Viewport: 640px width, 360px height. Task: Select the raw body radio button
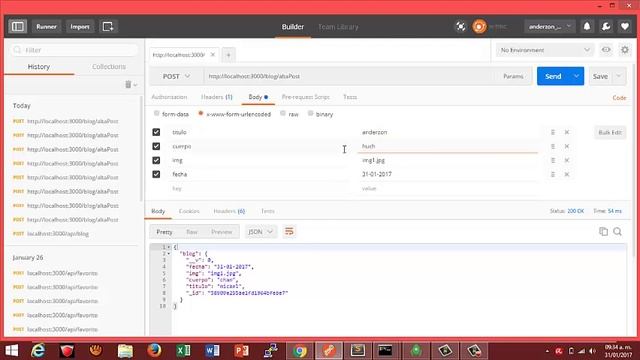[283, 113]
